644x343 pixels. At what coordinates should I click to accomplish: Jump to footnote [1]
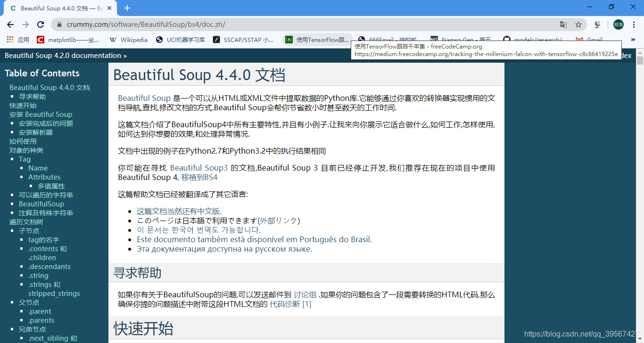point(307,304)
